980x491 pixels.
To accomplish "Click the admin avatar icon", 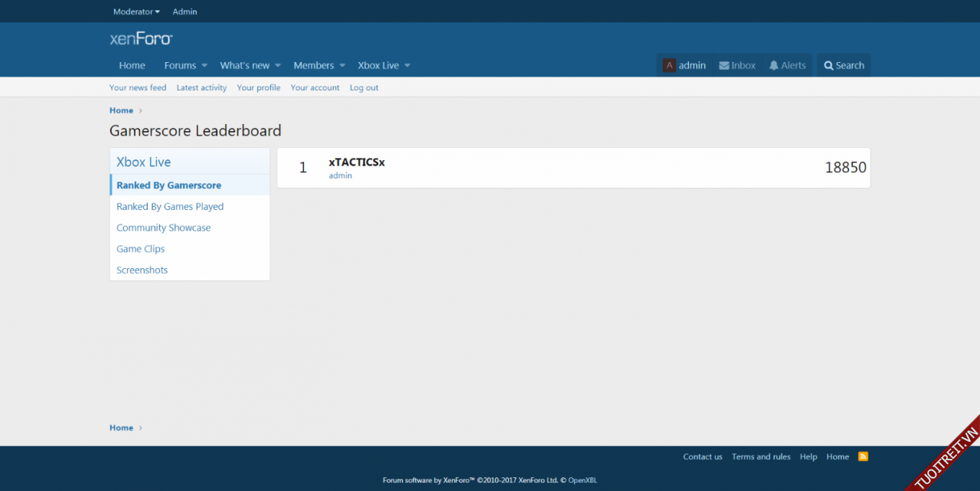I will pos(669,66).
